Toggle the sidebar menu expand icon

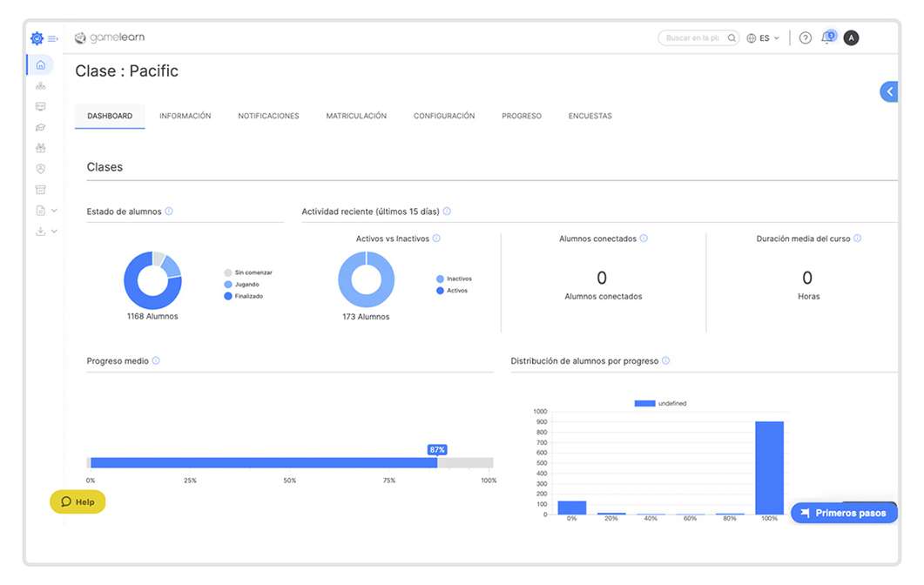(52, 39)
